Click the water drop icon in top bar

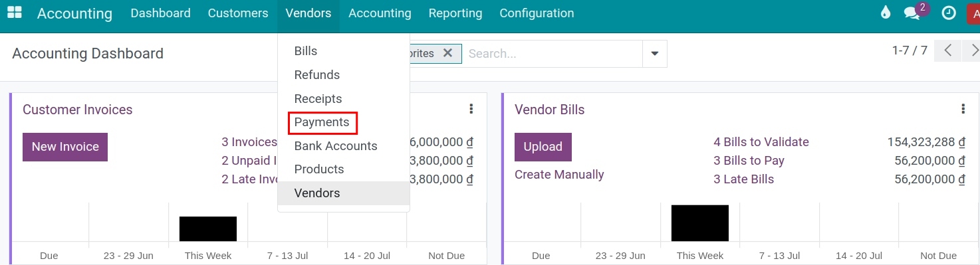(885, 13)
